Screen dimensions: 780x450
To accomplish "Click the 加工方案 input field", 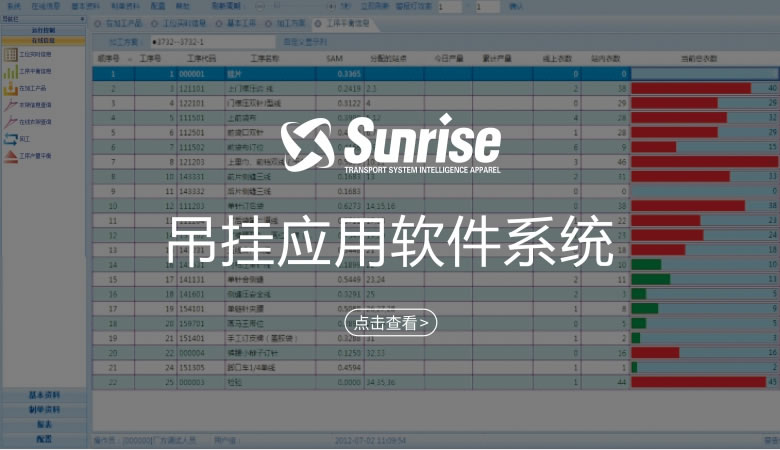I will pyautogui.click(x=212, y=41).
